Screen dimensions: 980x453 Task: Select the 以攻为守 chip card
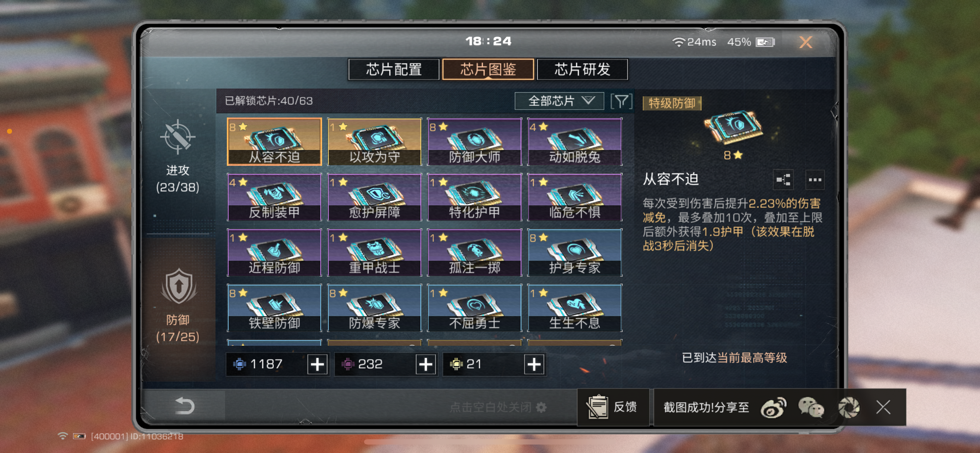pos(374,141)
